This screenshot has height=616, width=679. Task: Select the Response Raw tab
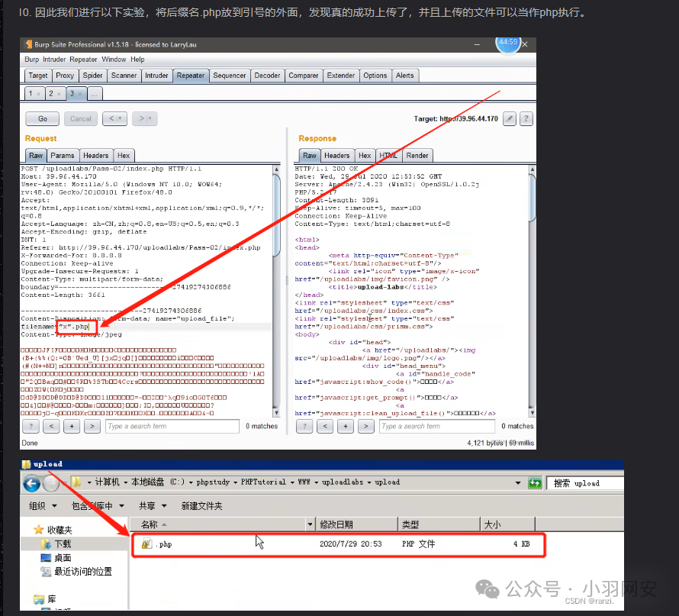coord(309,156)
